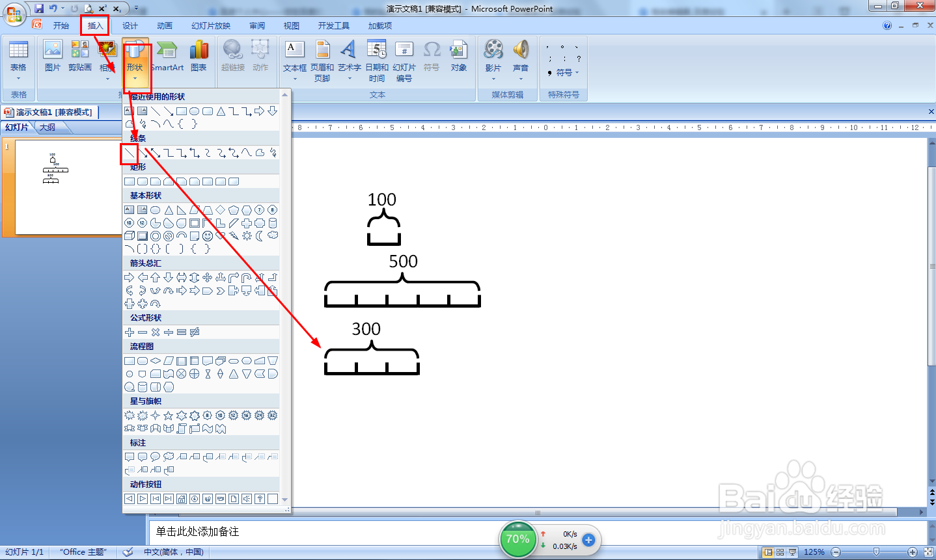Select slide 1 thumbnail
The image size is (936, 560).
point(68,187)
